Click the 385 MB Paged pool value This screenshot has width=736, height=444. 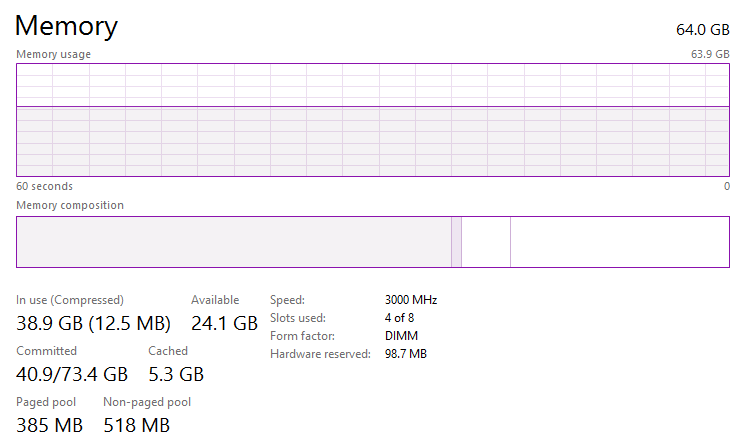click(49, 426)
